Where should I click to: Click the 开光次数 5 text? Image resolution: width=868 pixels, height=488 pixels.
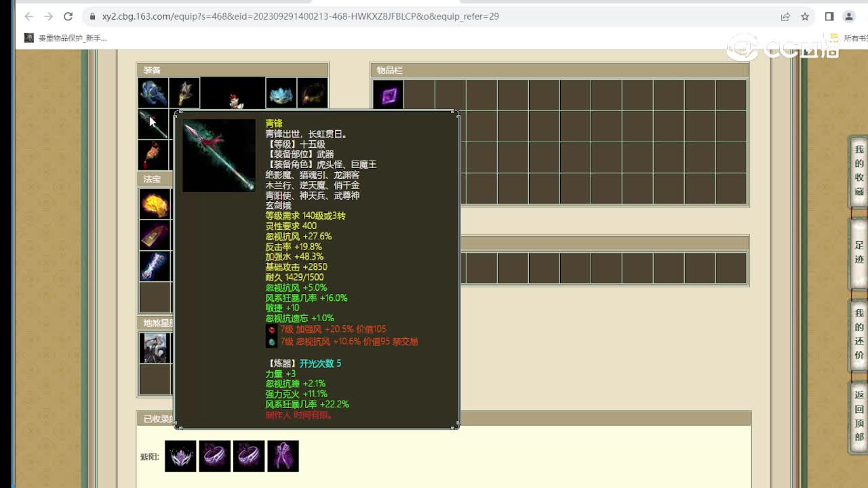(321, 363)
